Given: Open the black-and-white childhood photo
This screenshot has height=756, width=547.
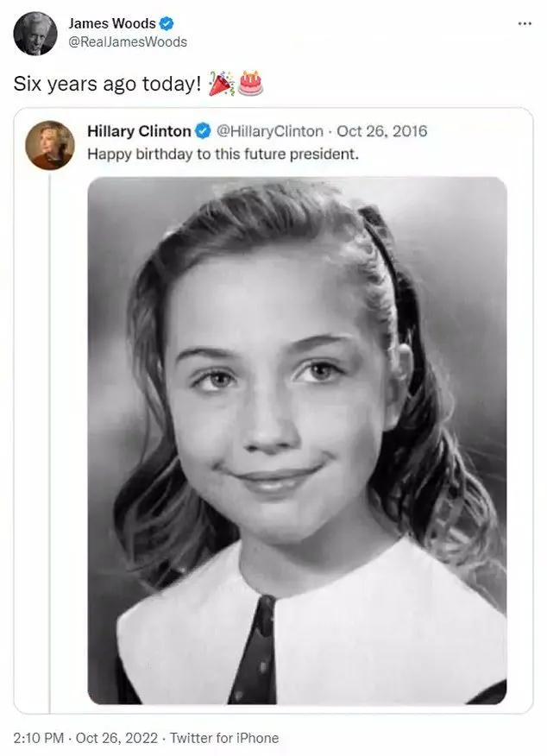Looking at the screenshot, I should 297,388.
